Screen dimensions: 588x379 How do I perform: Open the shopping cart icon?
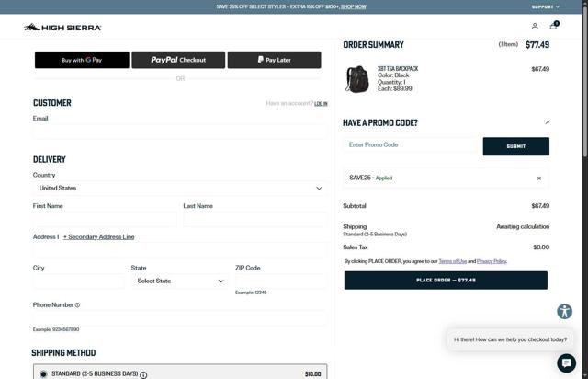[x=554, y=26]
